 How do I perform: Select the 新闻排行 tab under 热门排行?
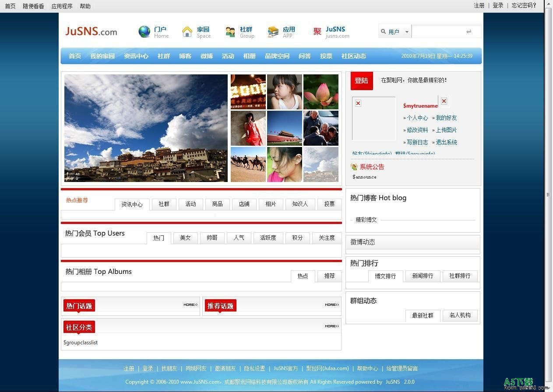click(x=423, y=276)
